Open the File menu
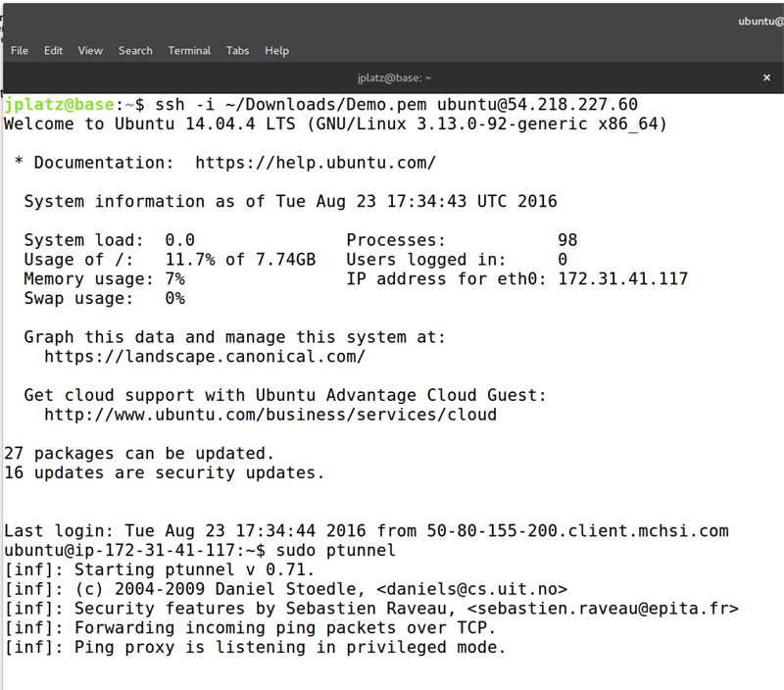784x690 pixels. 20,51
